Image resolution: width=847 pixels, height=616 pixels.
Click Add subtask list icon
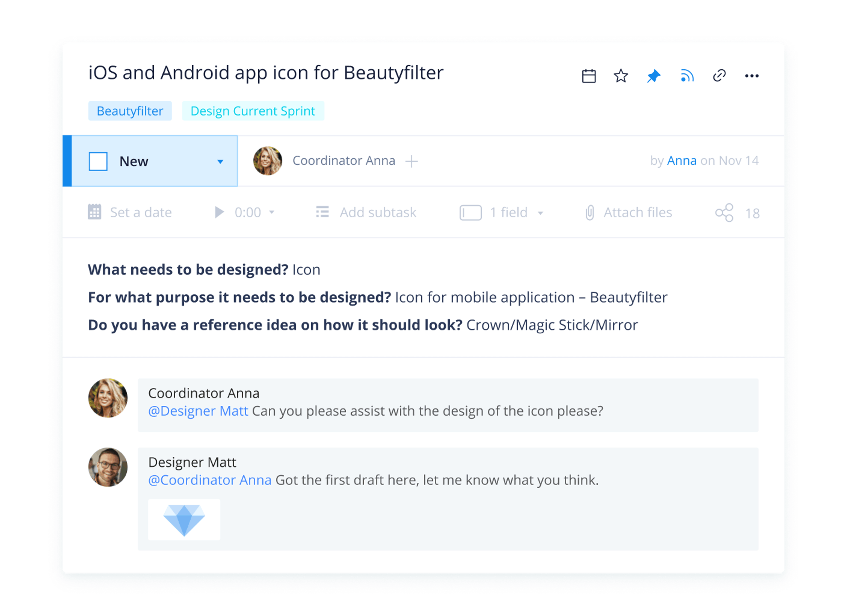coord(322,212)
